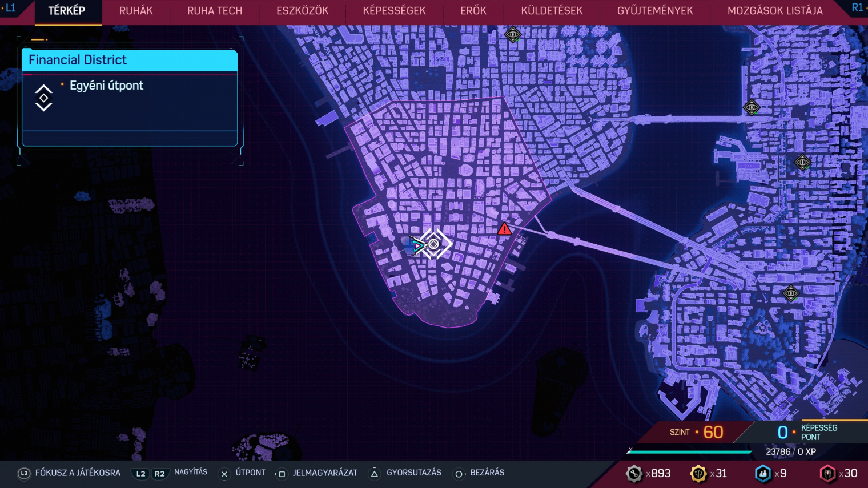Click the KÉPESSÉG PONT counter
Screen dimensions: 868x488
pos(807,433)
